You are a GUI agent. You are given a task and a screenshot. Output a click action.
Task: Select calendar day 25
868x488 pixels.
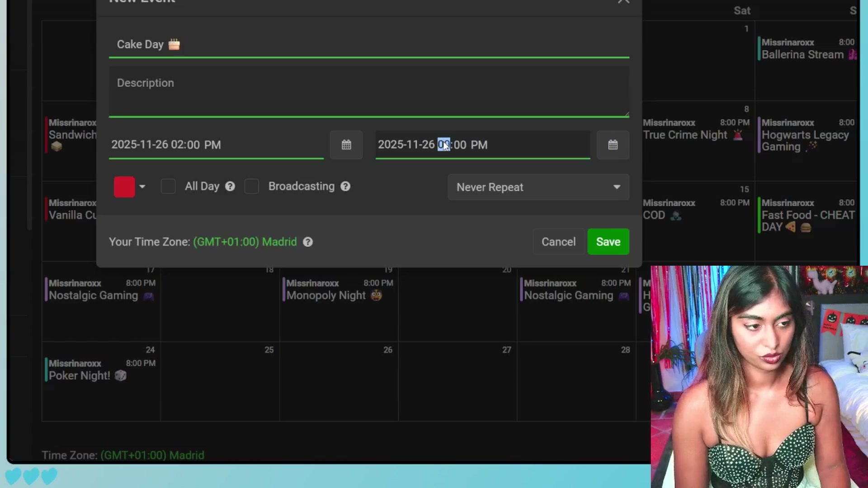click(220, 382)
